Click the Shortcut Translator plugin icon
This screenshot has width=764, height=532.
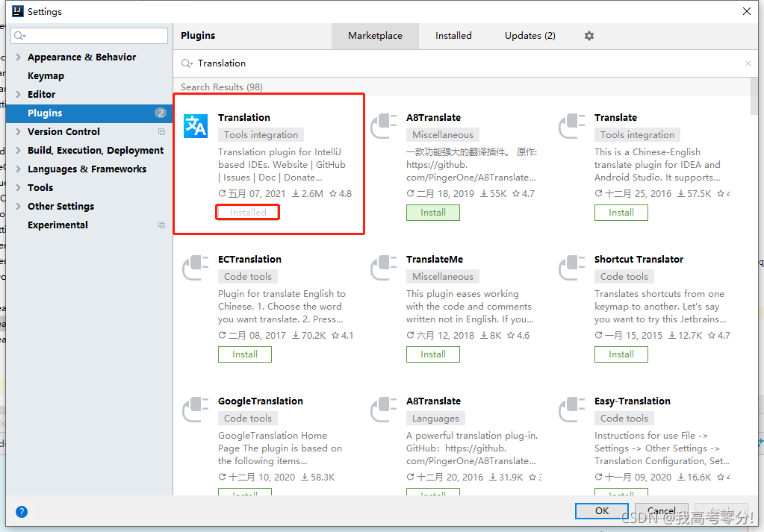[571, 268]
